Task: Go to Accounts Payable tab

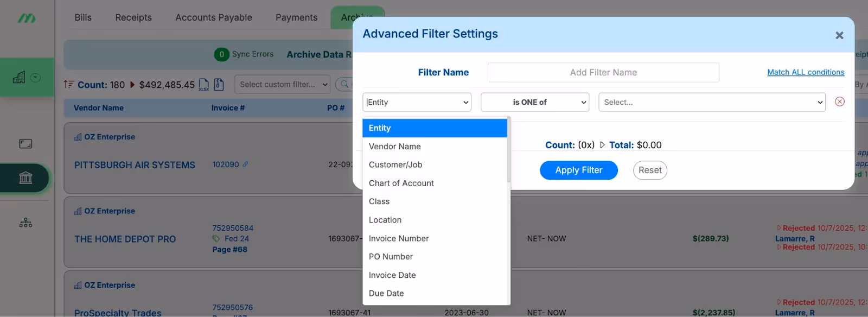Action: 214,17
